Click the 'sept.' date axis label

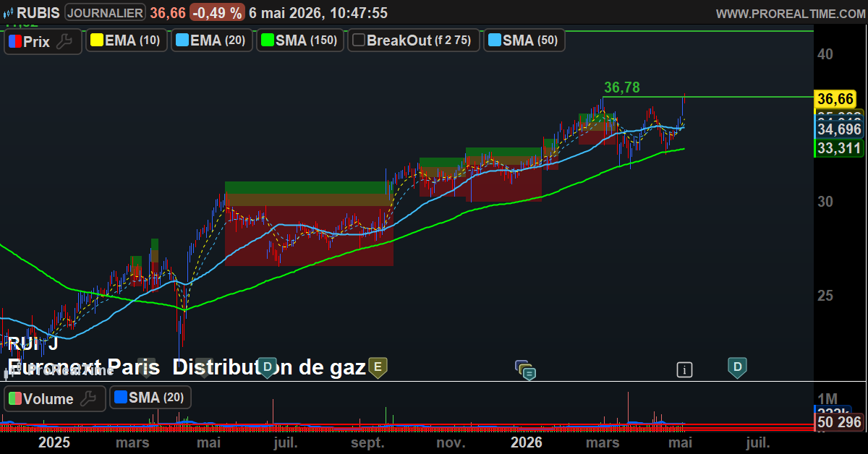click(367, 442)
